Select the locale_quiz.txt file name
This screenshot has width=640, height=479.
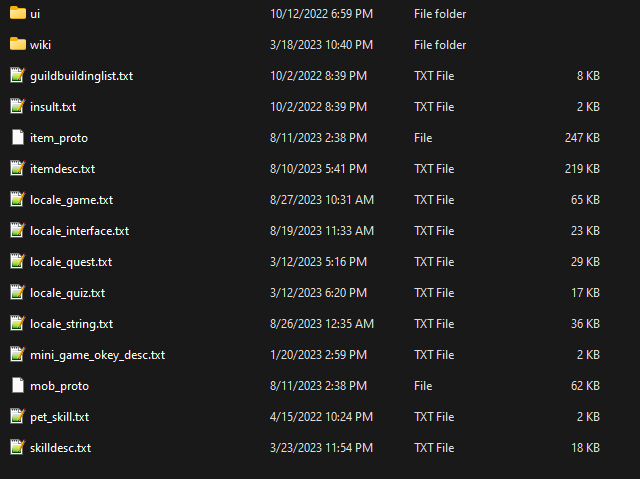[x=67, y=293]
